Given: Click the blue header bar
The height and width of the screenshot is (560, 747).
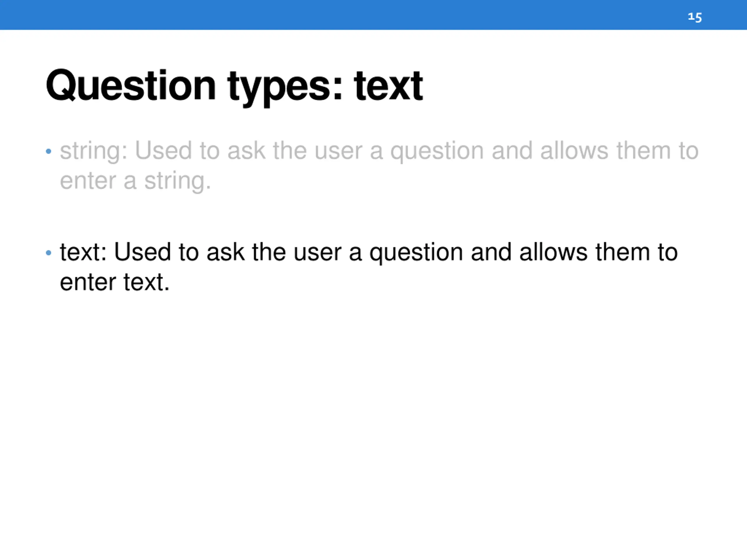Looking at the screenshot, I should [338, 15].
